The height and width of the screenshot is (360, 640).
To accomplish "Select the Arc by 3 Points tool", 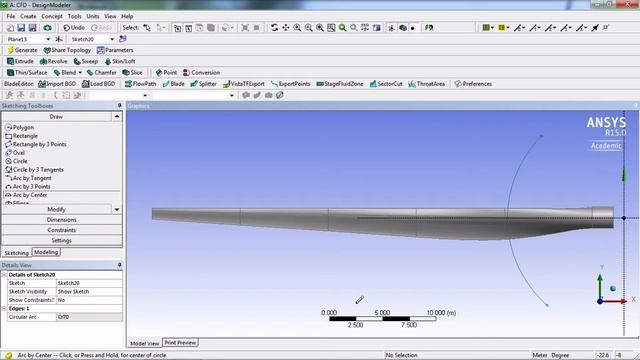I will pos(28,187).
